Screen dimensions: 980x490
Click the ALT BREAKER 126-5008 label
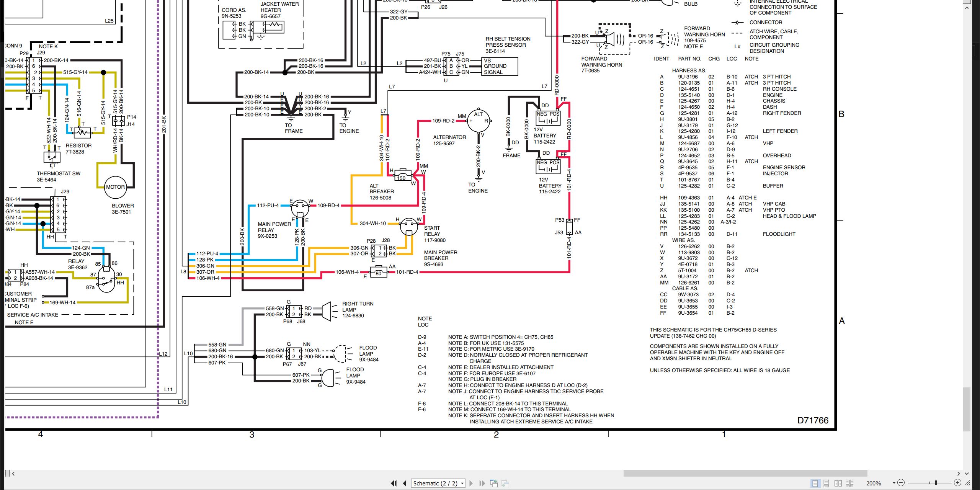381,192
